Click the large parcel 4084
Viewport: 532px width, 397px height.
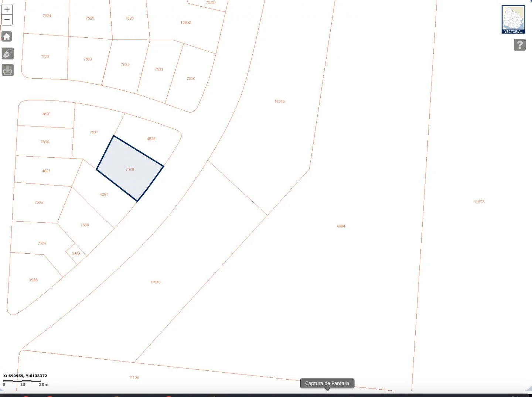(341, 226)
